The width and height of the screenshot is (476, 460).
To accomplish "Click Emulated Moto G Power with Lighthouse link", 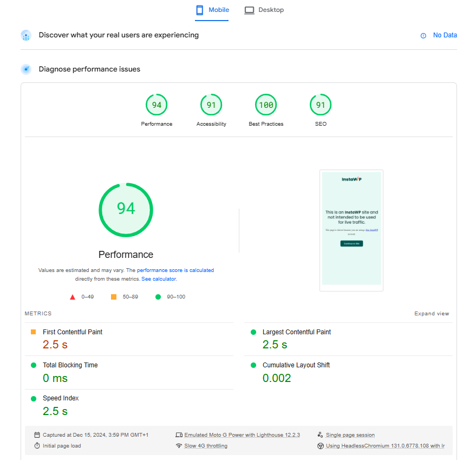I will click(242, 435).
